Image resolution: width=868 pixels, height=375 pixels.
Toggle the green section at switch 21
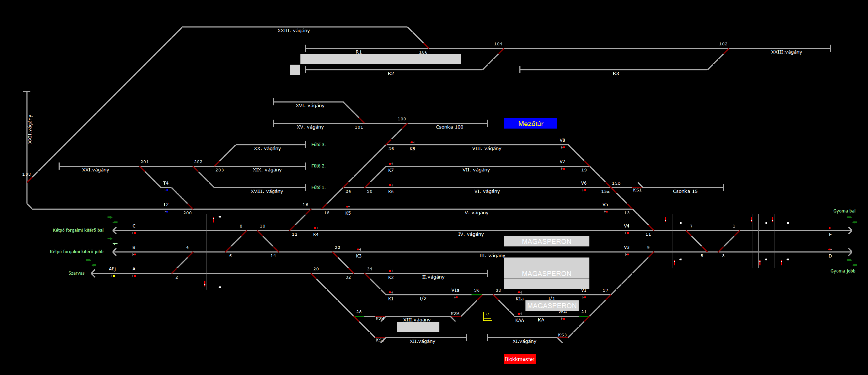pyautogui.click(x=584, y=316)
